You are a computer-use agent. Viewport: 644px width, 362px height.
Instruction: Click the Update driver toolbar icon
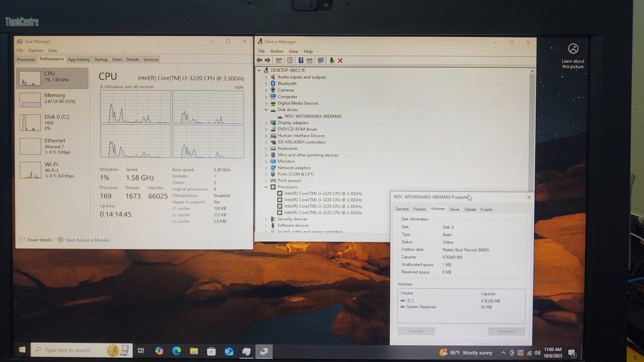(332, 60)
